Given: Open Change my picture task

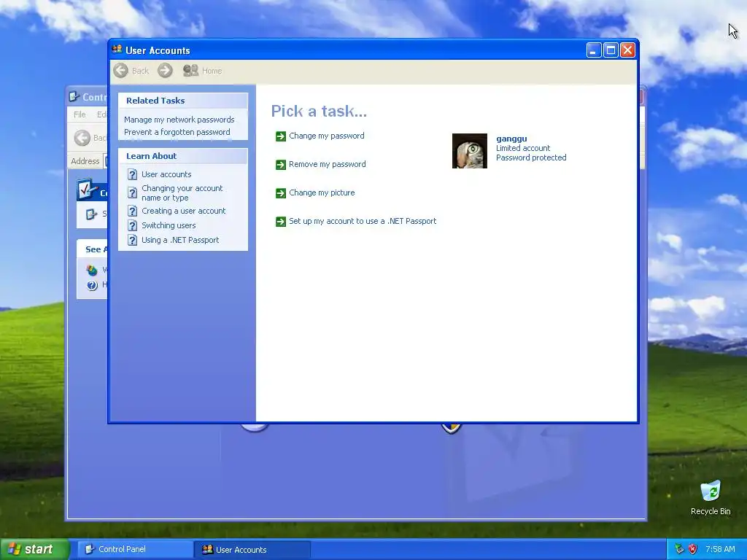Looking at the screenshot, I should click(x=322, y=192).
